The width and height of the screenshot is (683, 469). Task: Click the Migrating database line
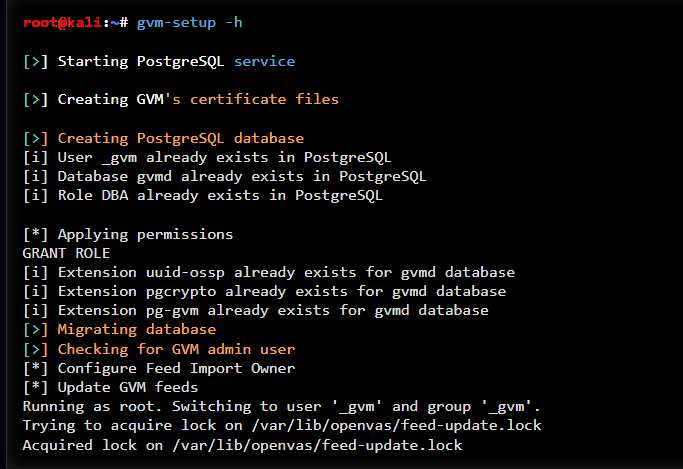[119, 329]
